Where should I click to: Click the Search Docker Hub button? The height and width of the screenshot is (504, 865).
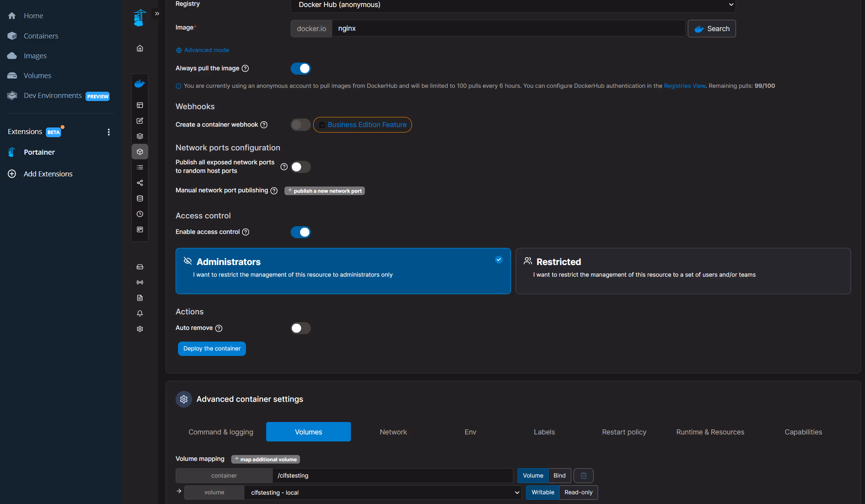(712, 29)
